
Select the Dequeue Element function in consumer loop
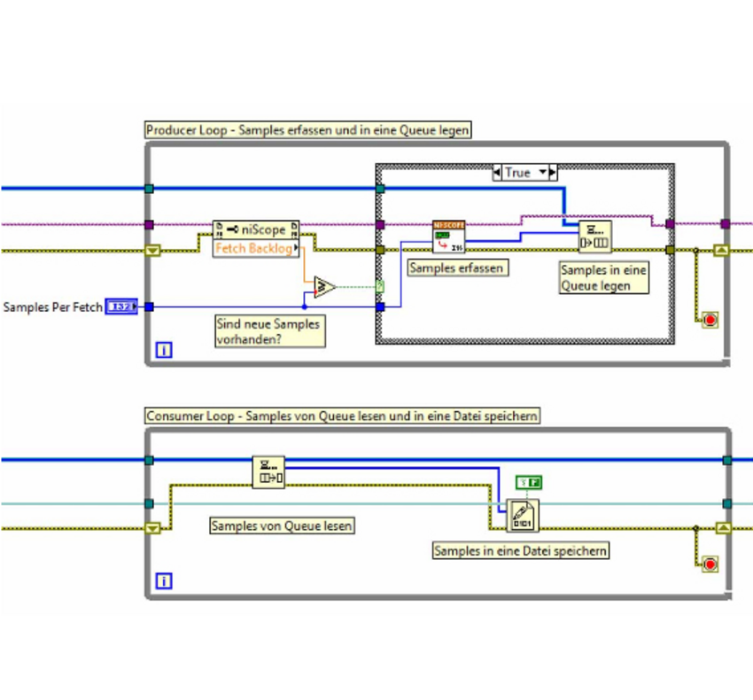(x=268, y=472)
